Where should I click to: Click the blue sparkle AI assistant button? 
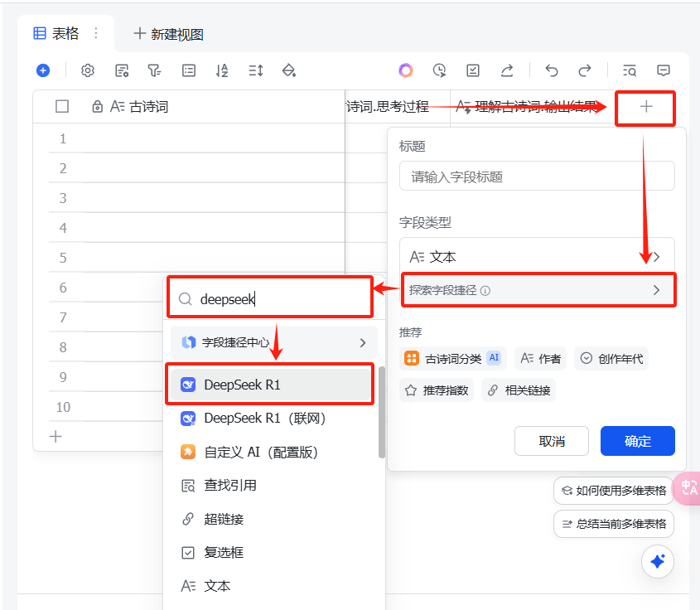tap(658, 561)
